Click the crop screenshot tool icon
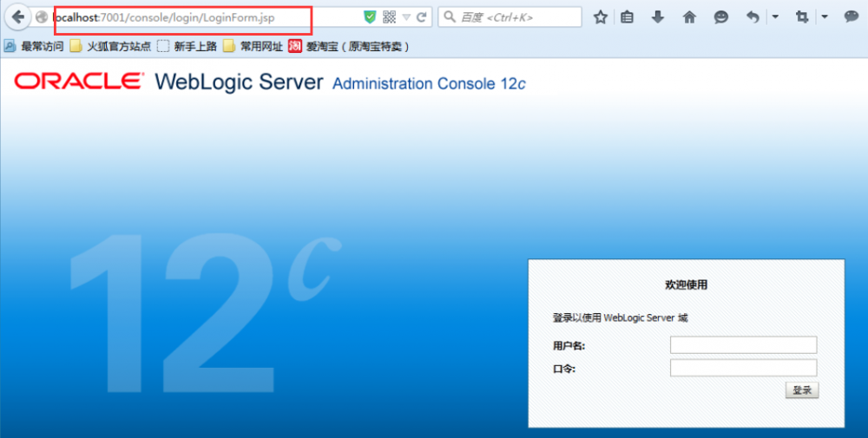The width and height of the screenshot is (868, 438). pyautogui.click(x=801, y=17)
